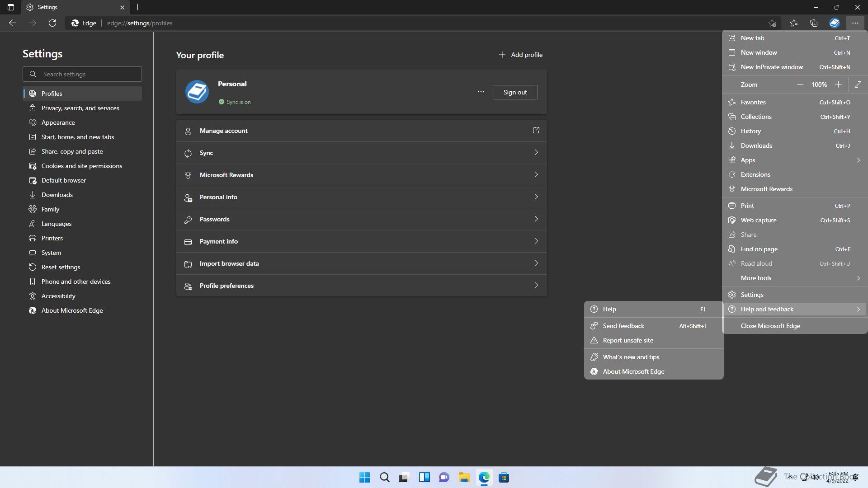Viewport: 868px width, 488px height.
Task: Open more options ellipsis for Personal profile
Action: pyautogui.click(x=481, y=92)
